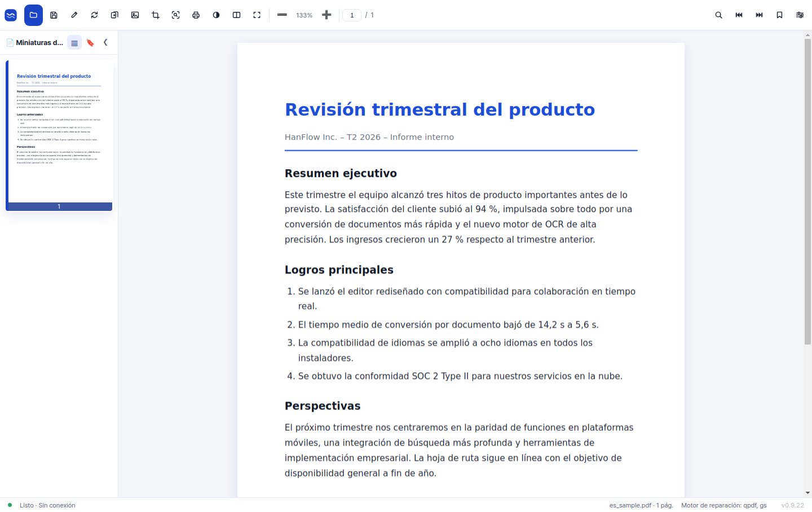The height and width of the screenshot is (512, 812).
Task: Activate the pencil edit tool
Action: tap(74, 15)
